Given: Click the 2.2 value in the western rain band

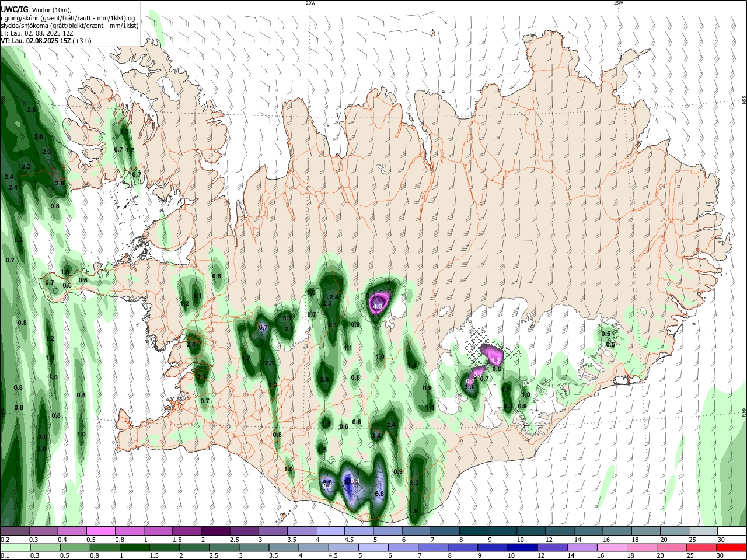Looking at the screenshot, I should pyautogui.click(x=26, y=166).
